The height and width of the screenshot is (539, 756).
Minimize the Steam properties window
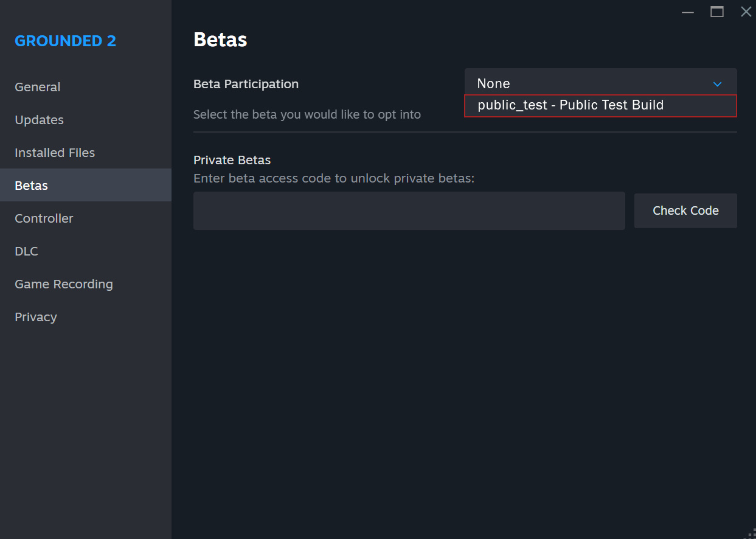pos(688,12)
